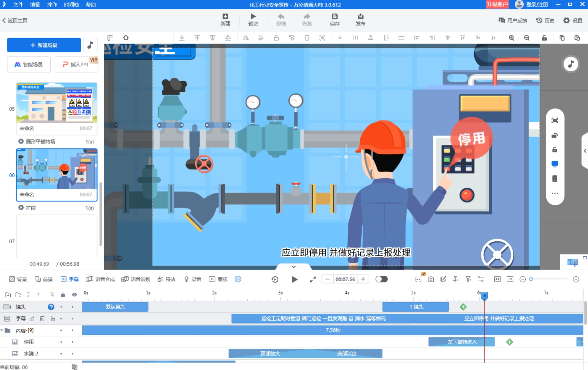Click the 预览 (Preview) play icon
Viewport: 588px width, 370px height.
tap(253, 19)
